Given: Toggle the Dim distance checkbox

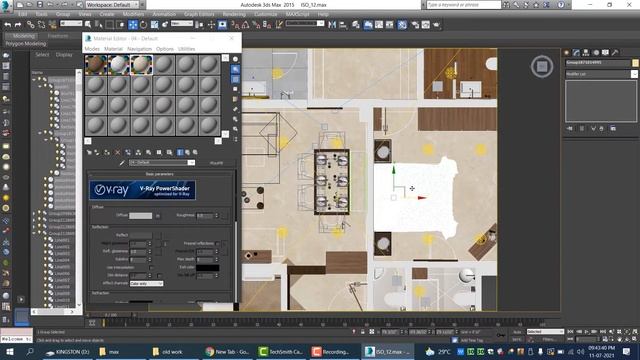Looking at the screenshot, I should tap(160, 276).
